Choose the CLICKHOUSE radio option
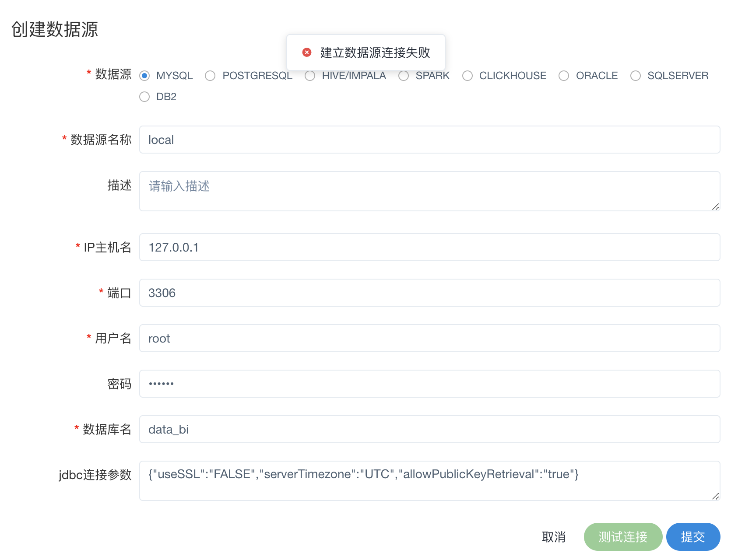 click(467, 76)
